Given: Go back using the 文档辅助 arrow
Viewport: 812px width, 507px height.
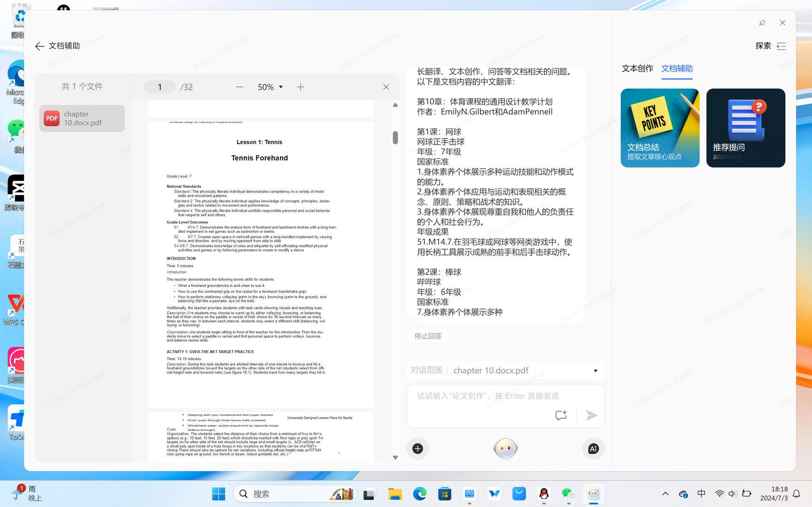Looking at the screenshot, I should [x=39, y=46].
